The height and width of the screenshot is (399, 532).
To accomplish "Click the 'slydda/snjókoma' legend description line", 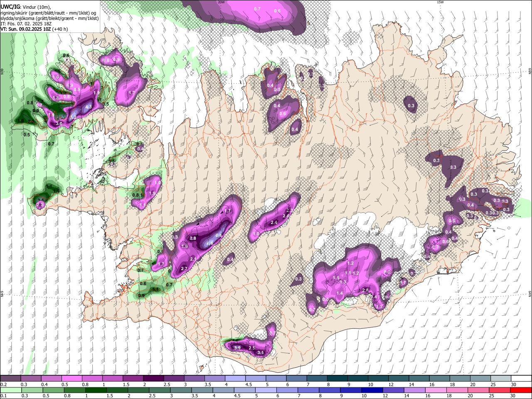I will click(50, 18).
